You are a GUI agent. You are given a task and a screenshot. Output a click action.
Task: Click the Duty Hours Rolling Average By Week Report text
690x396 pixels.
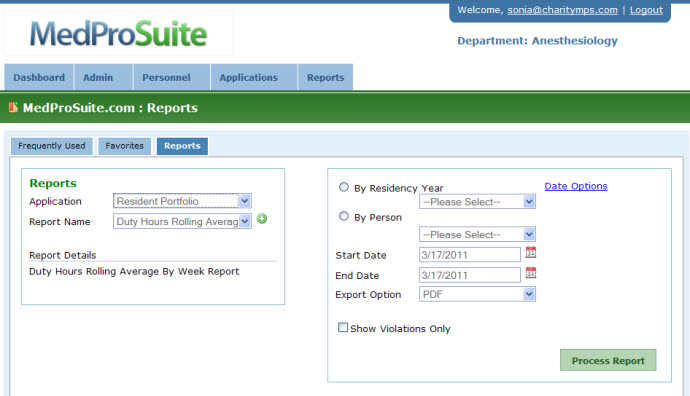(x=134, y=271)
